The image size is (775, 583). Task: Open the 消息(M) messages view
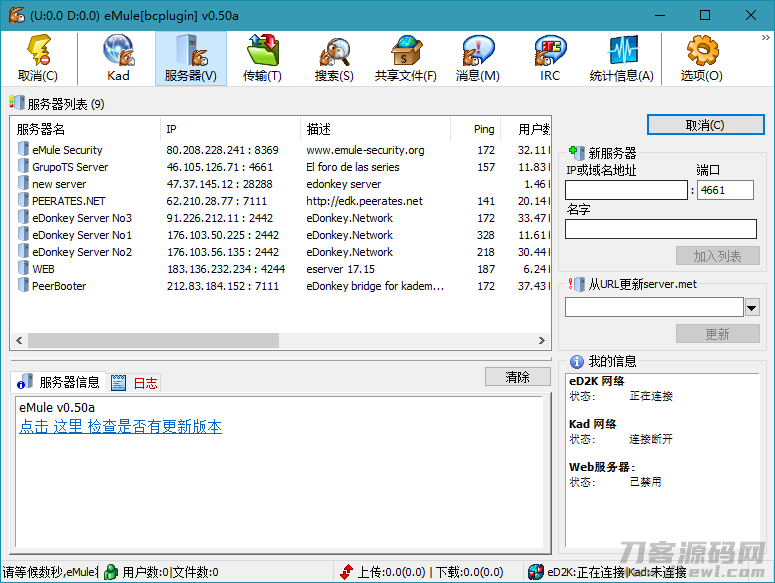tap(477, 58)
